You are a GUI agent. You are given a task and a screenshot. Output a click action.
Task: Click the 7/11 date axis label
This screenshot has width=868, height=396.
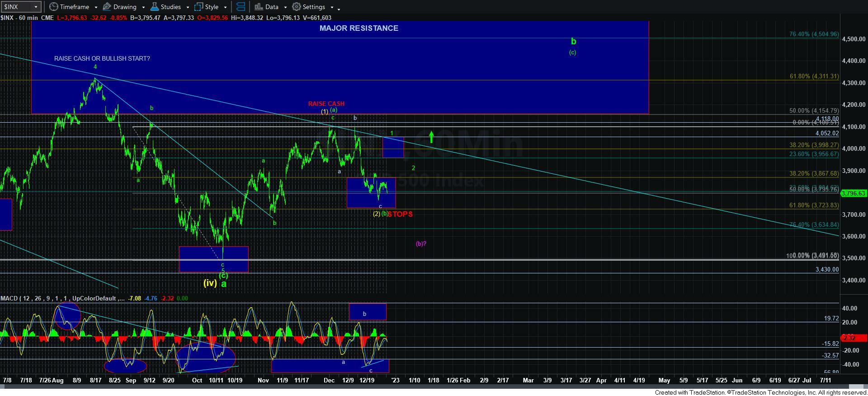(x=825, y=380)
